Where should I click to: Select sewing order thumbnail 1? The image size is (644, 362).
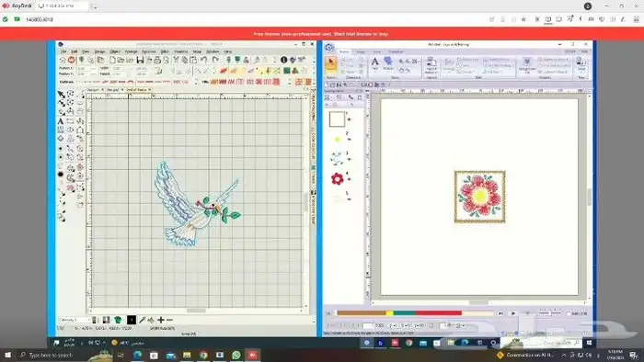337,119
